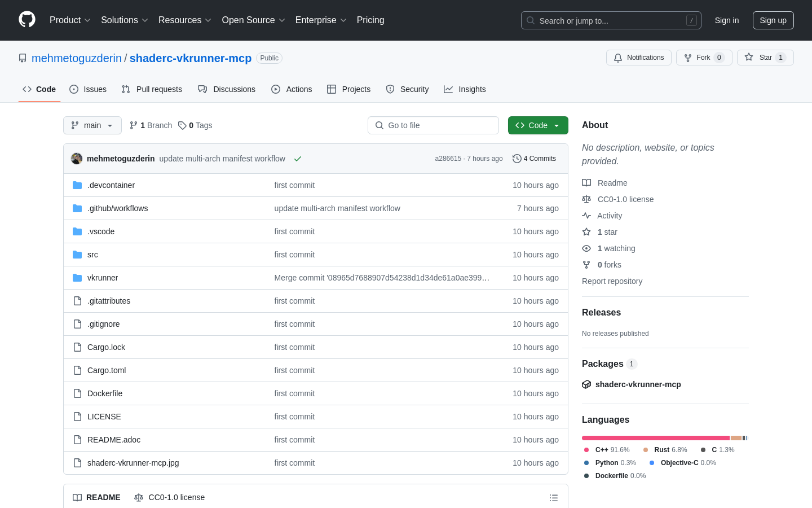Click the Dockerfile file icon
Image resolution: width=812 pixels, height=508 pixels.
pos(77,393)
